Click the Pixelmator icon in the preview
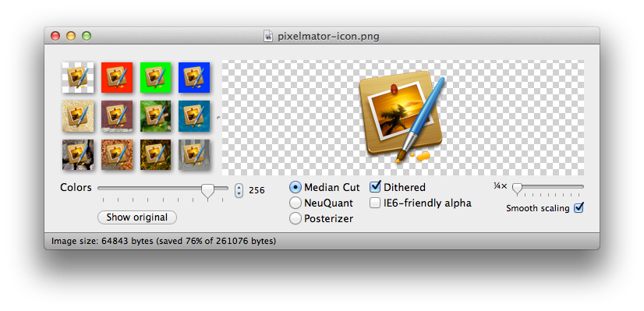Viewport: 644px width, 311px height. pyautogui.click(x=402, y=118)
